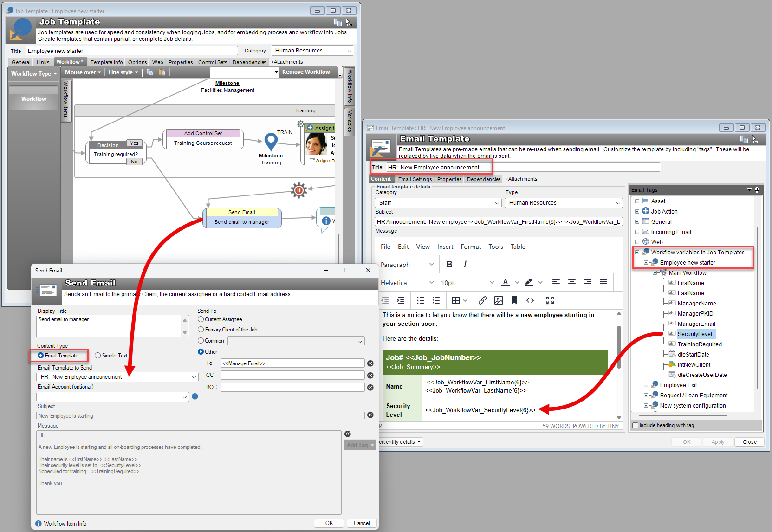The width and height of the screenshot is (772, 532).
Task: Open the source code editor
Action: click(530, 300)
